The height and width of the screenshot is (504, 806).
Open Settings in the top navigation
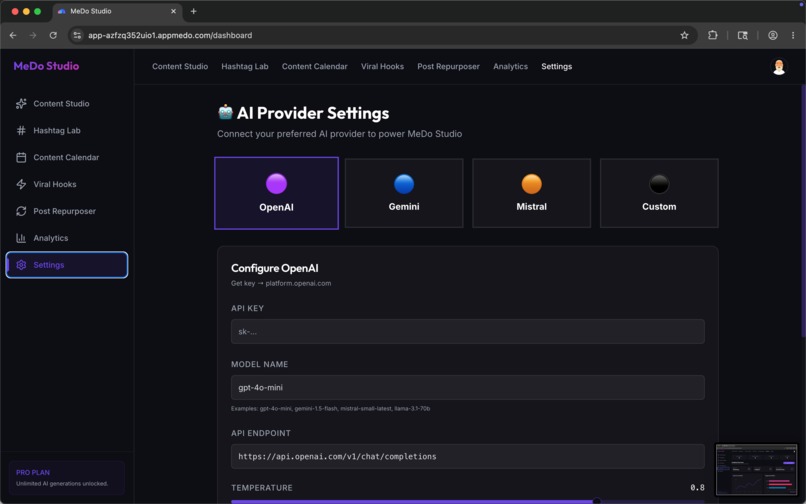[556, 66]
